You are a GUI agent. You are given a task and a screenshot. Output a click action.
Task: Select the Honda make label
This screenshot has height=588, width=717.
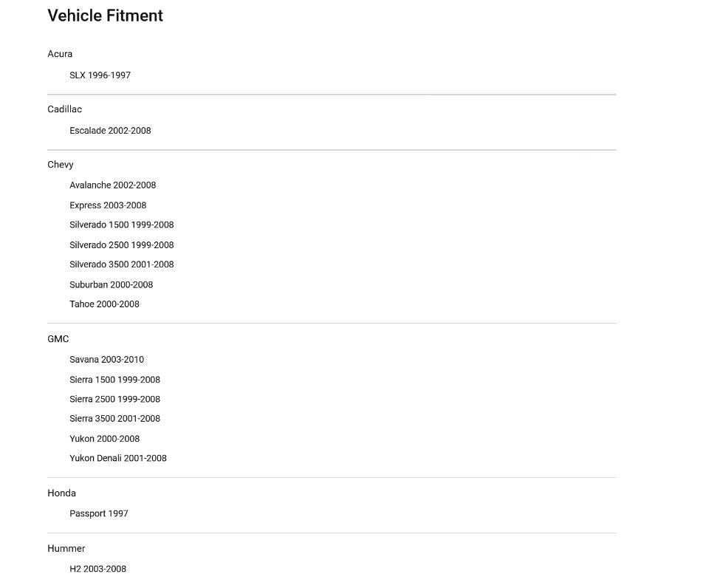click(61, 493)
